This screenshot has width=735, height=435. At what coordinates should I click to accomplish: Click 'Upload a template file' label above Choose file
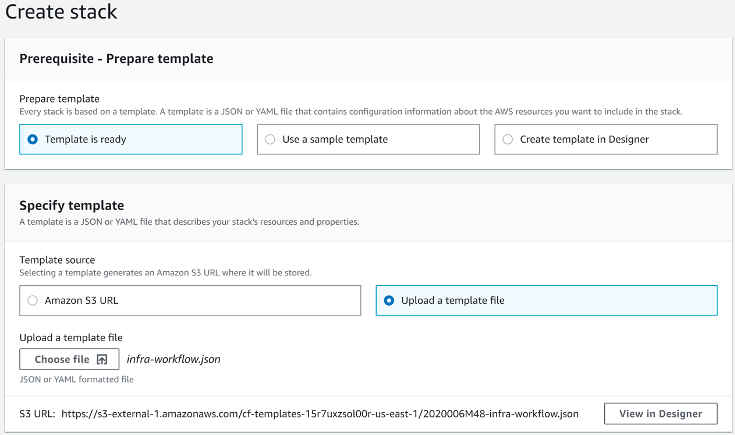(x=71, y=338)
